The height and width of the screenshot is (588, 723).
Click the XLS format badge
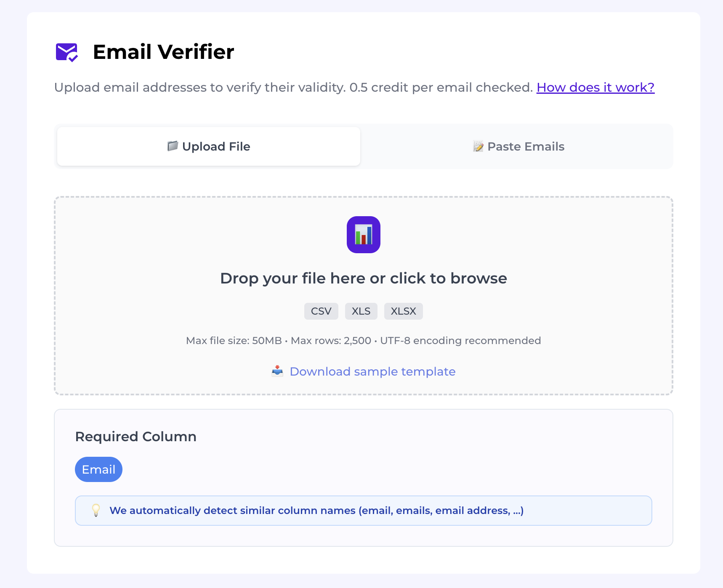point(361,311)
